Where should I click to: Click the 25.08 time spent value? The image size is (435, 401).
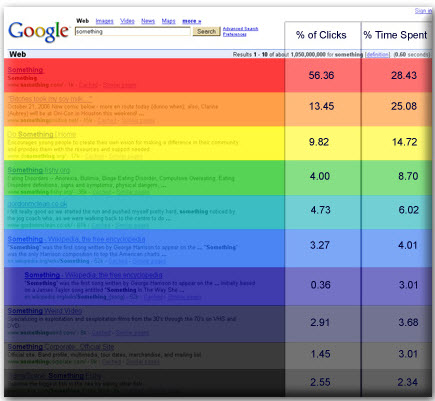(x=404, y=106)
